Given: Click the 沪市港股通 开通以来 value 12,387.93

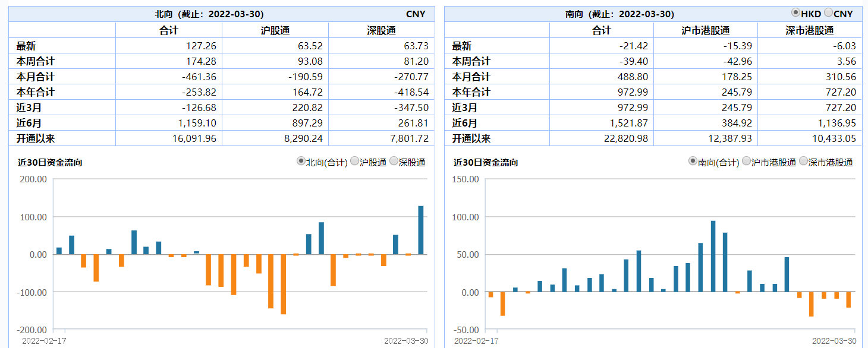Looking at the screenshot, I should (730, 138).
